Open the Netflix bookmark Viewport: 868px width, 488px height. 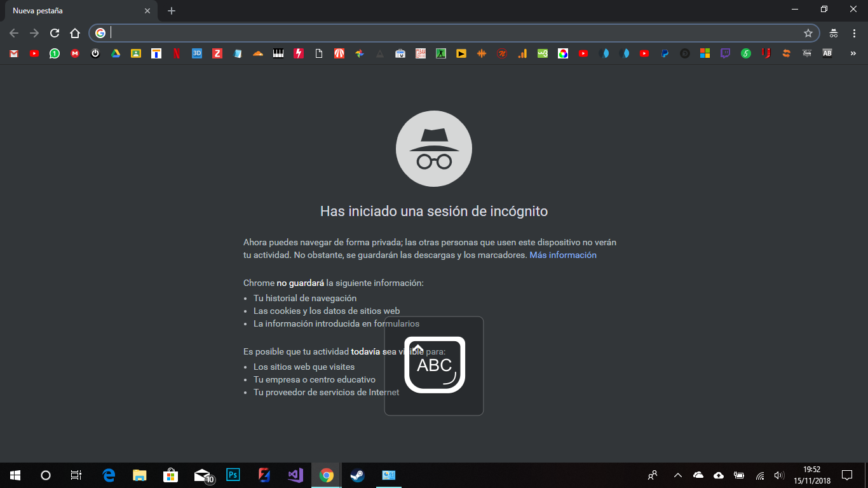tap(177, 54)
